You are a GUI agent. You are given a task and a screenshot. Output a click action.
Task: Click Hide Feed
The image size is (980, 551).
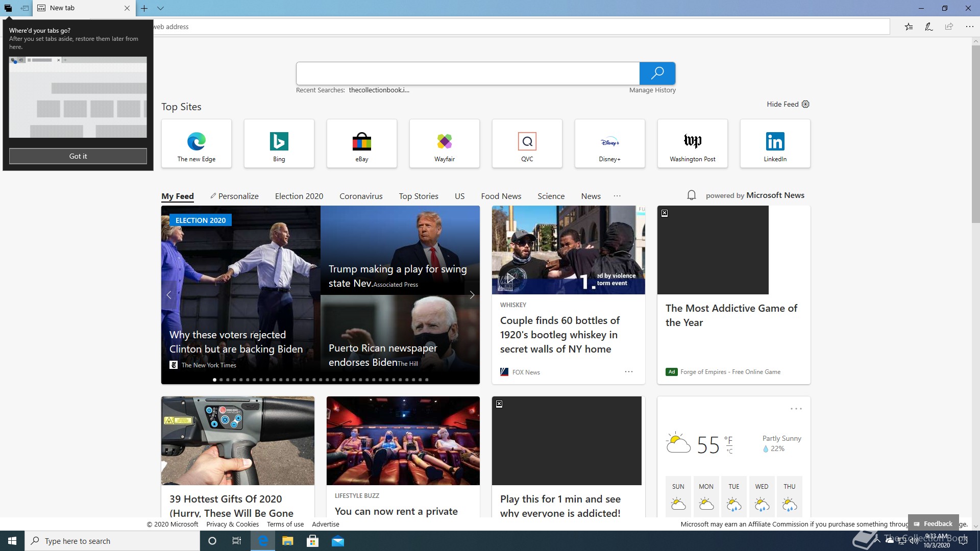(782, 104)
